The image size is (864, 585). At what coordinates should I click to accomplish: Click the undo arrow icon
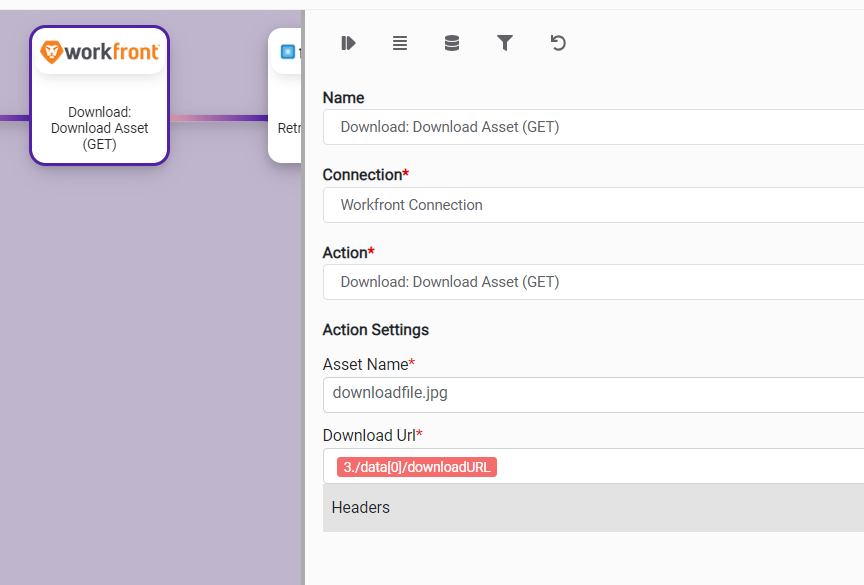click(x=558, y=43)
